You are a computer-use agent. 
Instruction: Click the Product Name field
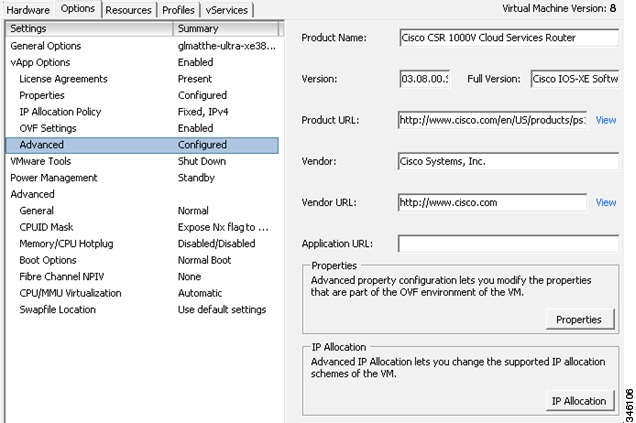(509, 38)
